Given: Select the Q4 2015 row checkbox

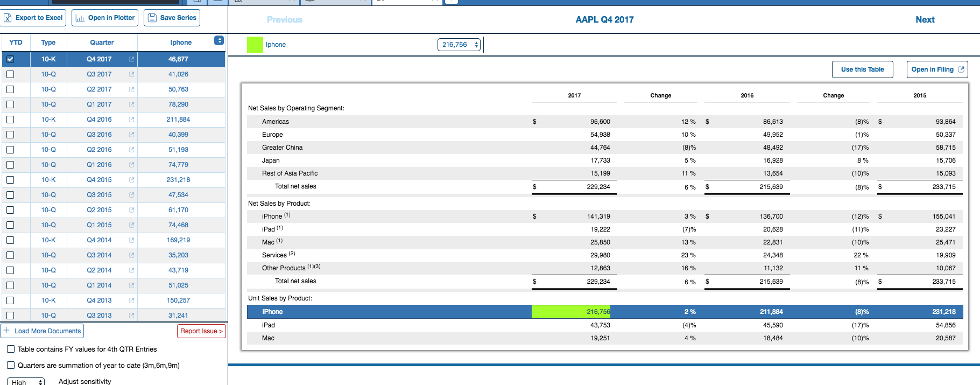Looking at the screenshot, I should [x=10, y=180].
